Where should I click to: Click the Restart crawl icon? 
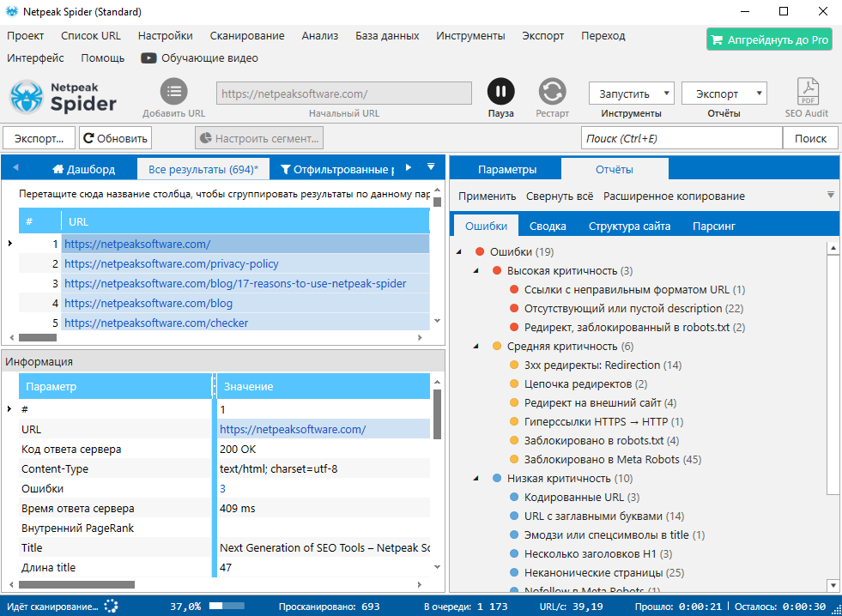(x=552, y=92)
